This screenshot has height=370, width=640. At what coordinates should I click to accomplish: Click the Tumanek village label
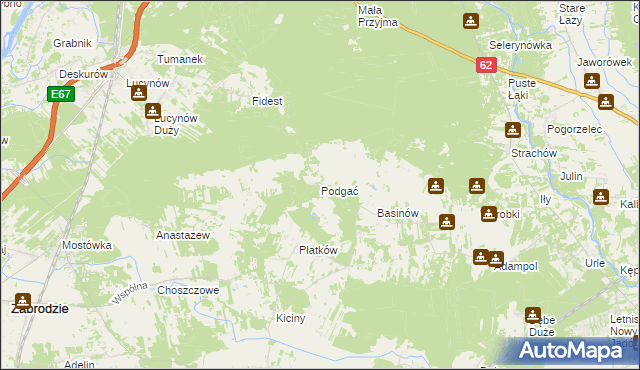coord(180,59)
